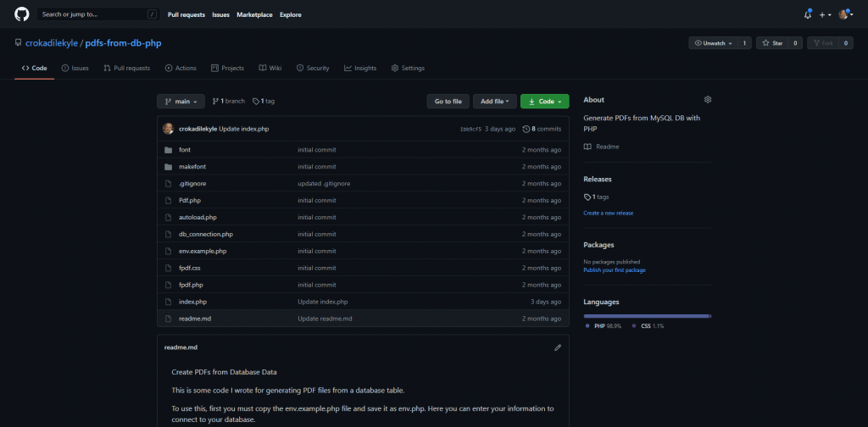The image size is (868, 427).
Task: Click the Go to file button
Action: pyautogui.click(x=448, y=102)
